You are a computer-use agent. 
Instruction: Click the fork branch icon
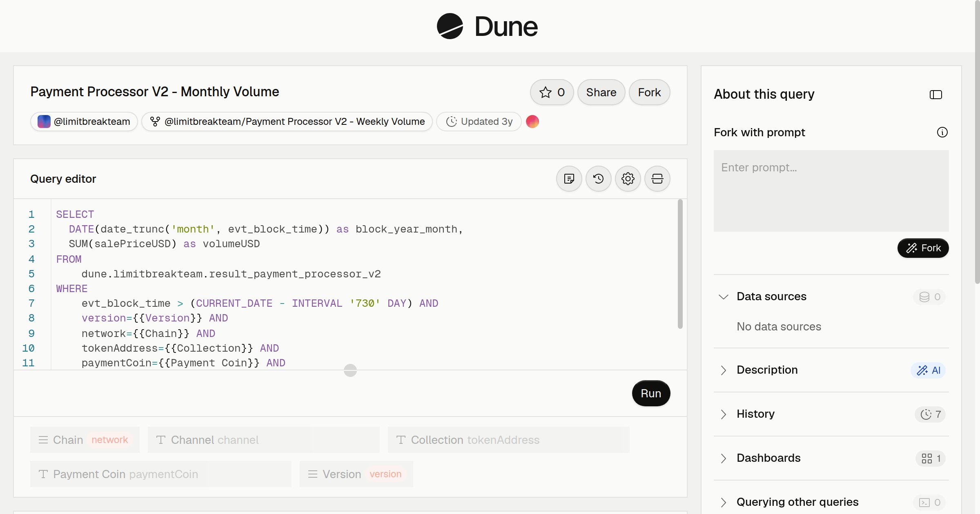click(155, 122)
